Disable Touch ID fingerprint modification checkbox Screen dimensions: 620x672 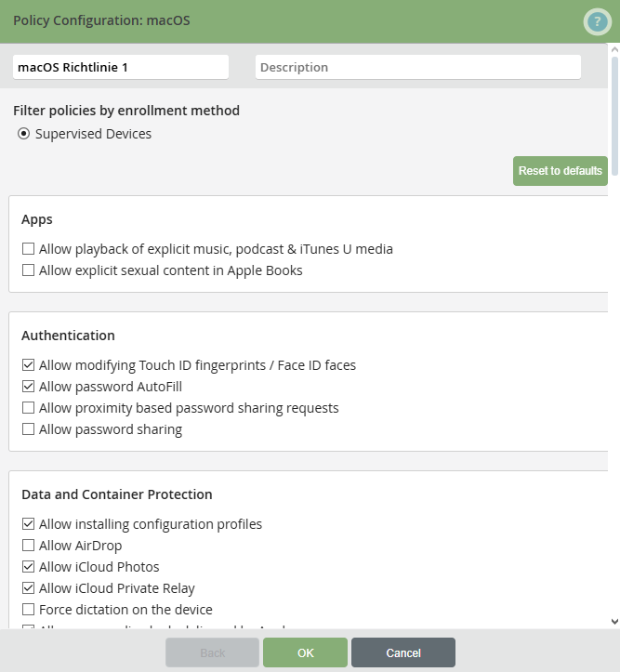29,365
